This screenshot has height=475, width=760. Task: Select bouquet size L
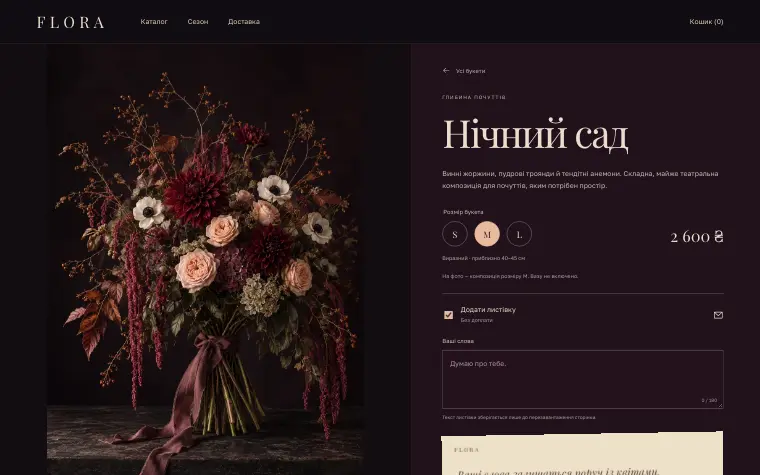[x=519, y=235]
